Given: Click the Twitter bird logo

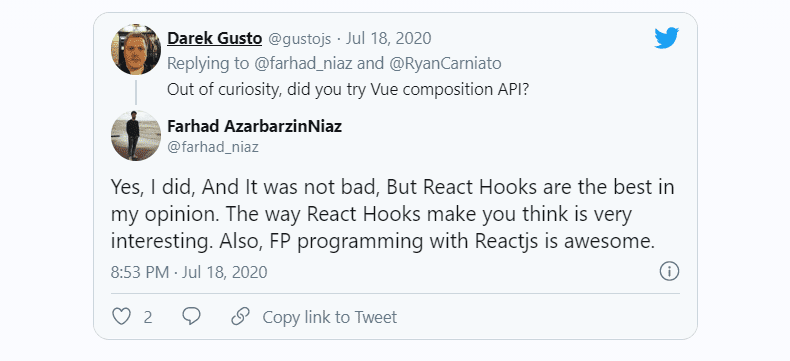Looking at the screenshot, I should click(667, 38).
